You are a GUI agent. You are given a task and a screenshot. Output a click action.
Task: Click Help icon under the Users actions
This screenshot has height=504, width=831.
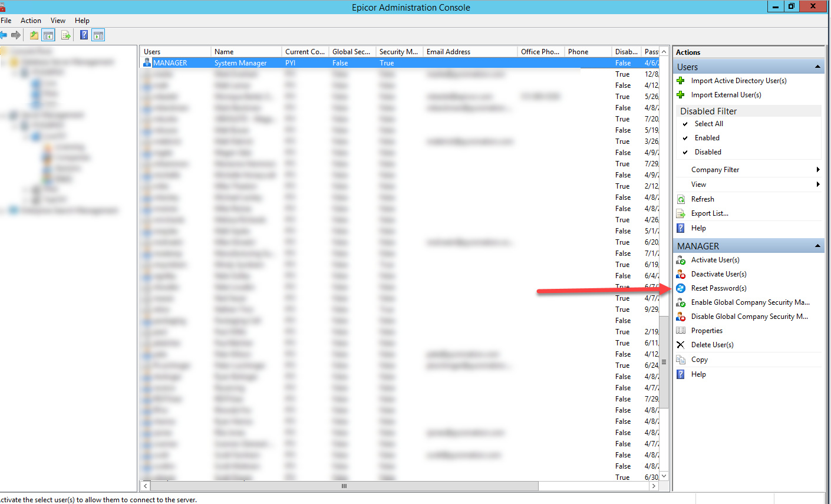tap(681, 228)
